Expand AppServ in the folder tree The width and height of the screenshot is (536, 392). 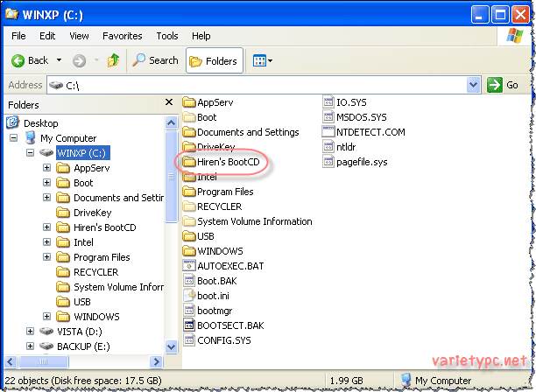pos(46,168)
